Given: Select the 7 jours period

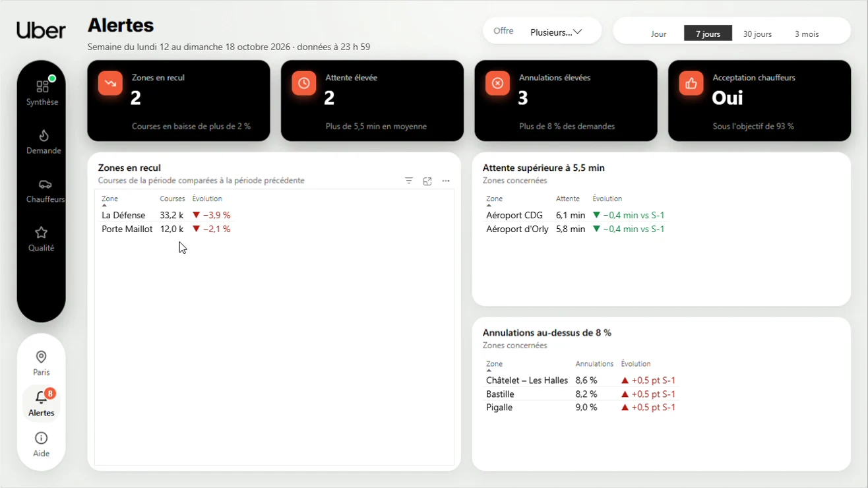Looking at the screenshot, I should 708,34.
